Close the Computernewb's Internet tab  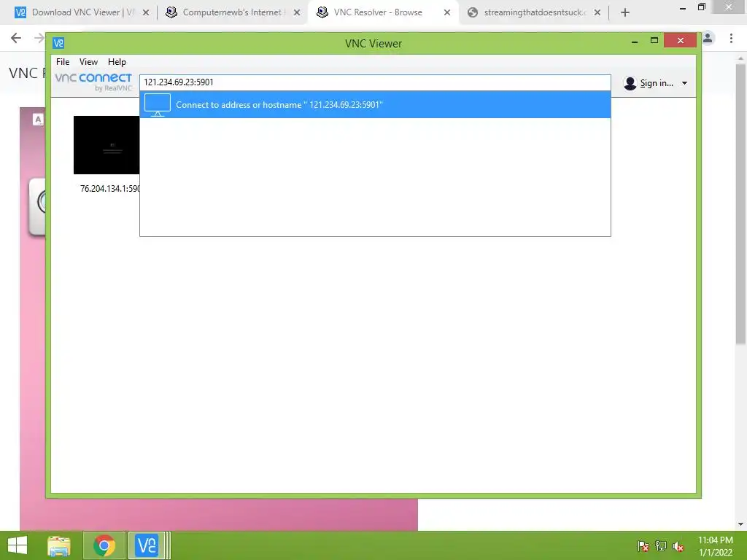[297, 12]
